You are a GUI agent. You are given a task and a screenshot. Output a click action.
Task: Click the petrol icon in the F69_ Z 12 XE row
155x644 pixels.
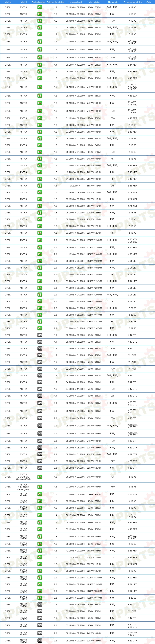40,34
